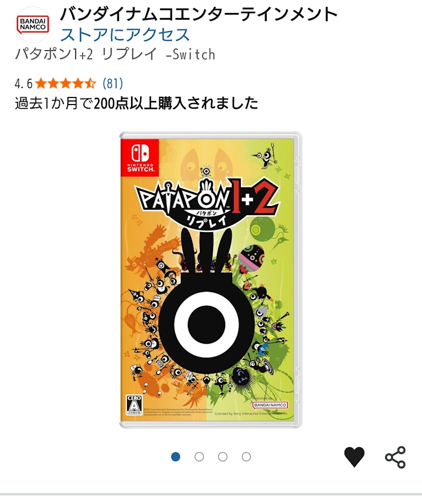Share this product using share icon
The image size is (422, 504).
click(x=395, y=457)
